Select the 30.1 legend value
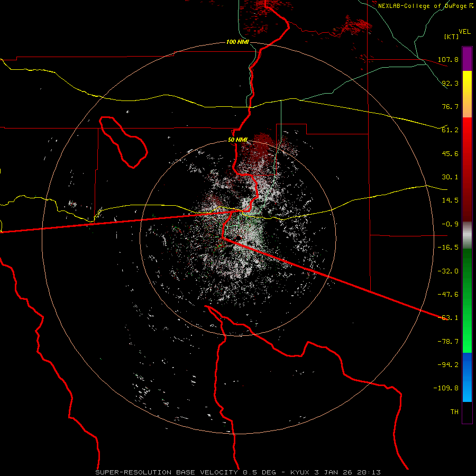 [450, 177]
